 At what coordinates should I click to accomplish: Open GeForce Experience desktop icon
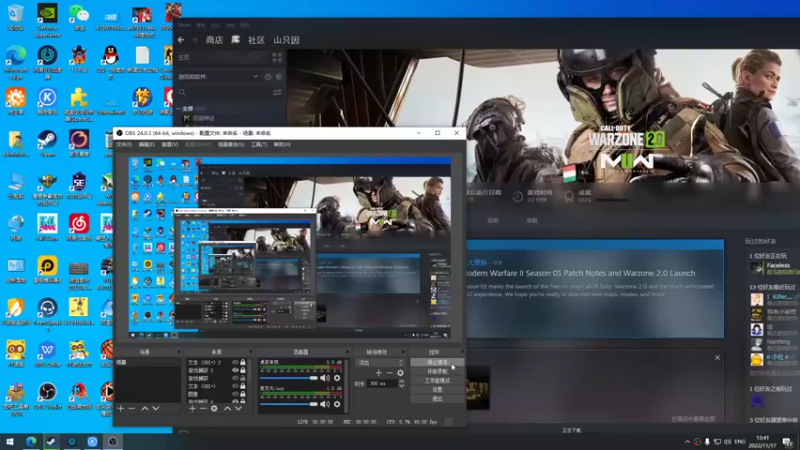(x=47, y=21)
